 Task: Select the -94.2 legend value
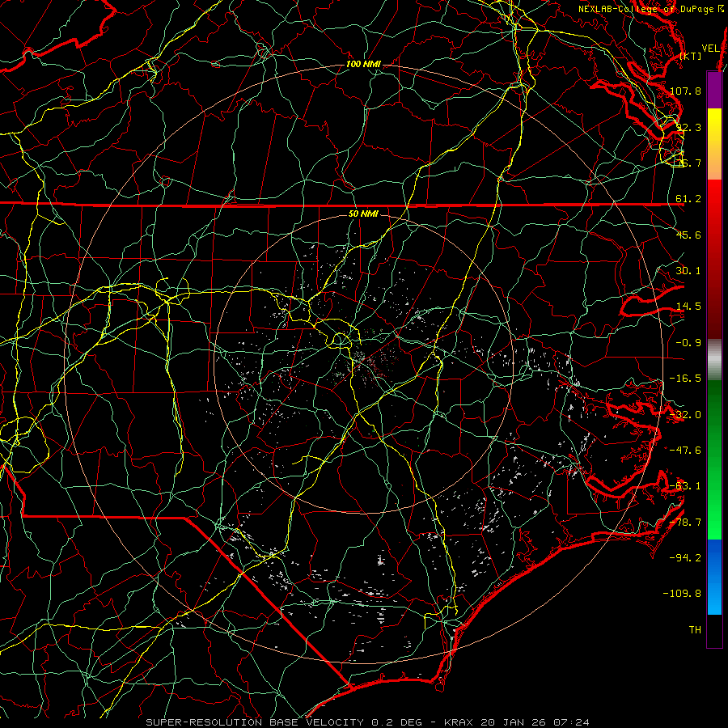tap(686, 557)
